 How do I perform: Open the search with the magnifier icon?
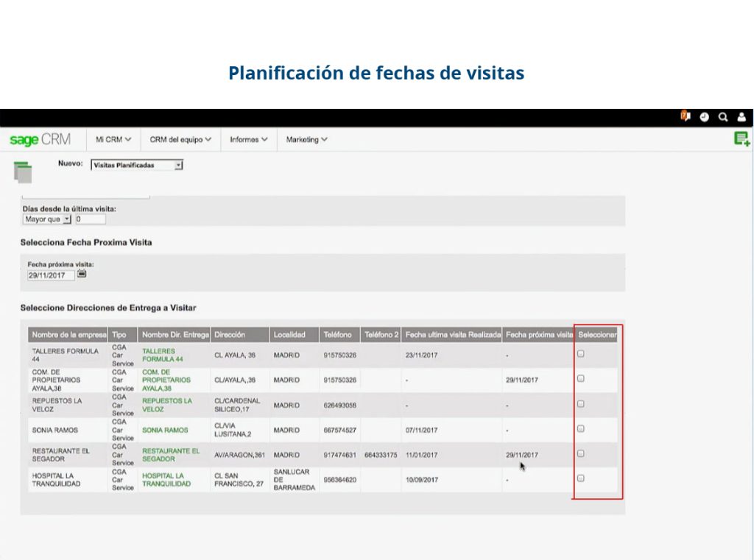pyautogui.click(x=723, y=117)
